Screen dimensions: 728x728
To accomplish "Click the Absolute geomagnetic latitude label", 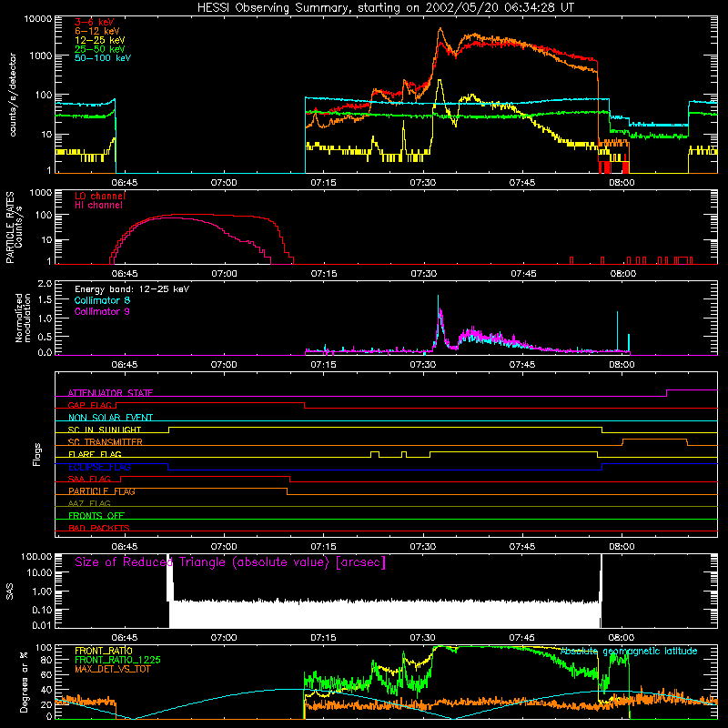I will click(629, 651).
